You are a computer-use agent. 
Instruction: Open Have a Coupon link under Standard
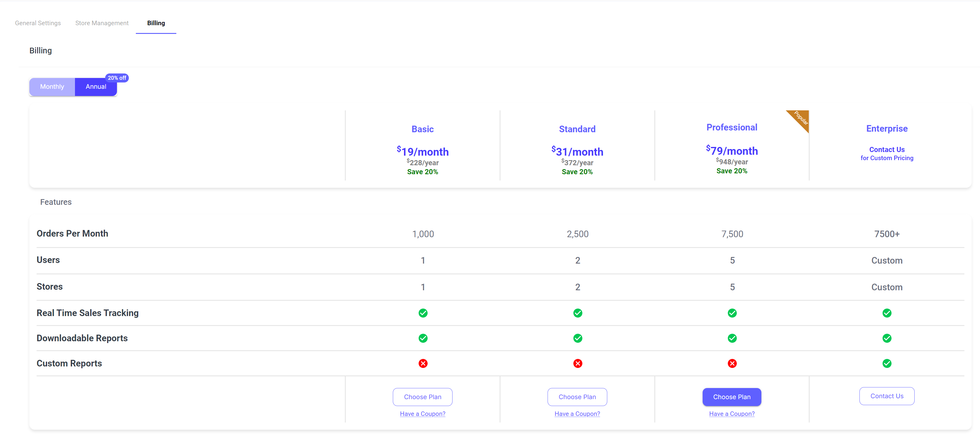577,414
